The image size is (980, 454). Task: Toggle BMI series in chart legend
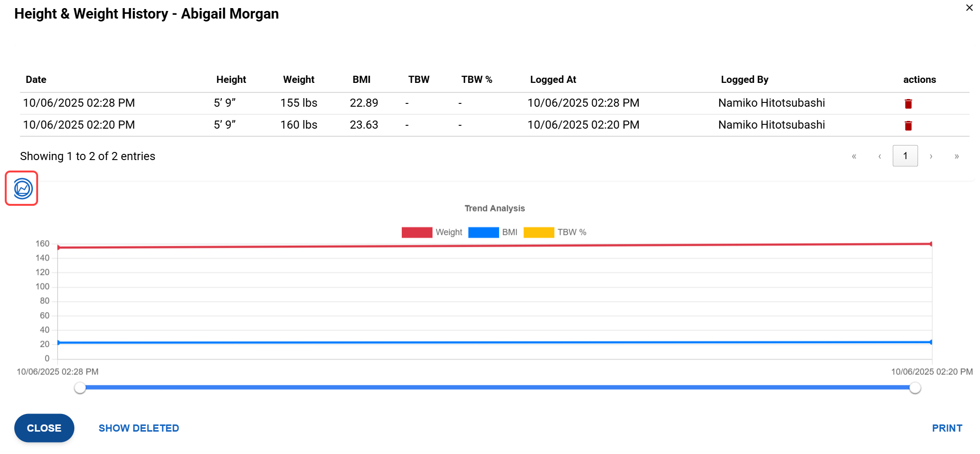(x=493, y=232)
